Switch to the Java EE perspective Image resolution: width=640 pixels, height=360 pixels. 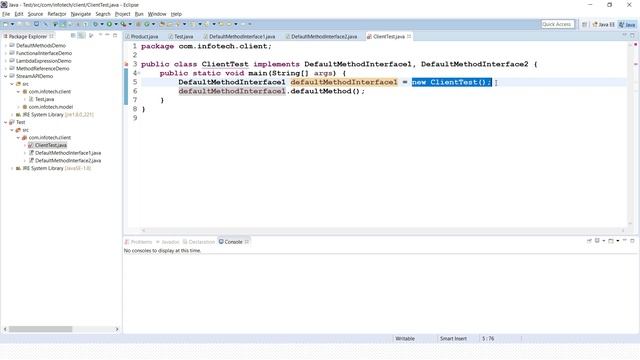603,24
